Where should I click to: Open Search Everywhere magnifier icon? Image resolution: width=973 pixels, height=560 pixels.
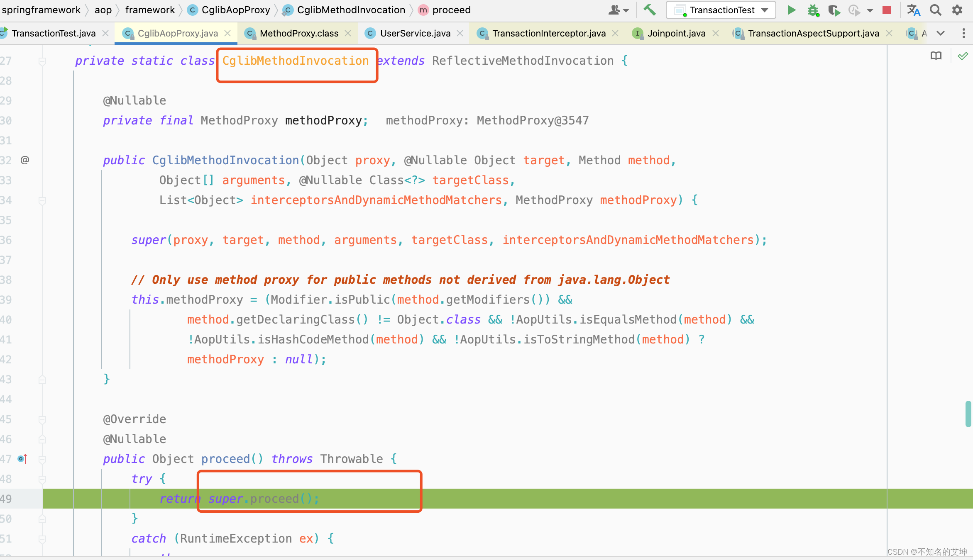[x=935, y=10]
